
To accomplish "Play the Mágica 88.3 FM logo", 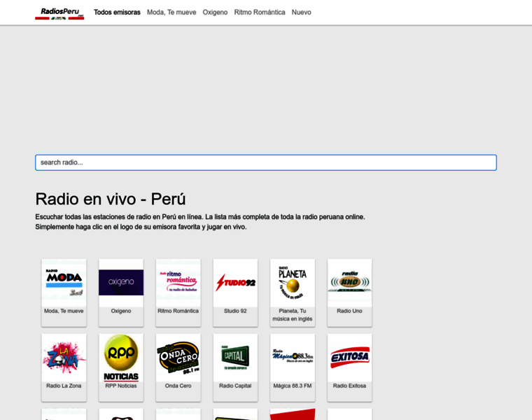I will coord(293,358).
